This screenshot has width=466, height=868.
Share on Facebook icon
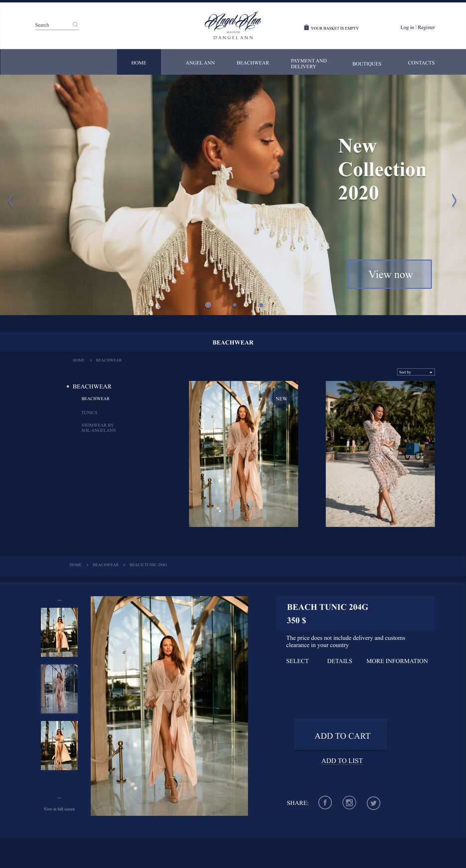tap(325, 803)
